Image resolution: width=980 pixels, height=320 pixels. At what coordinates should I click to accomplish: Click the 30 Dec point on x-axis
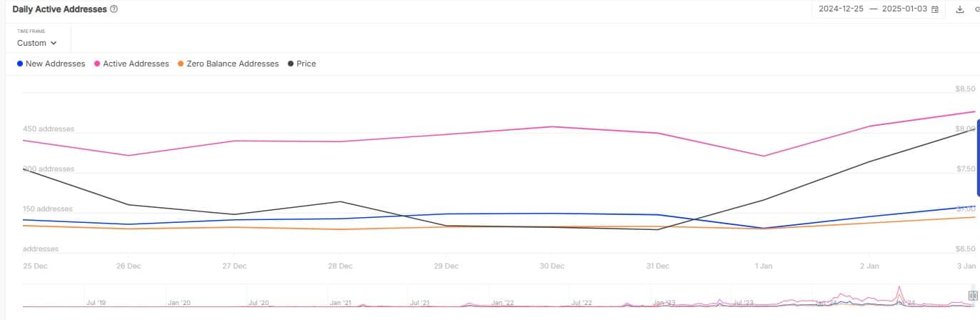[552, 266]
